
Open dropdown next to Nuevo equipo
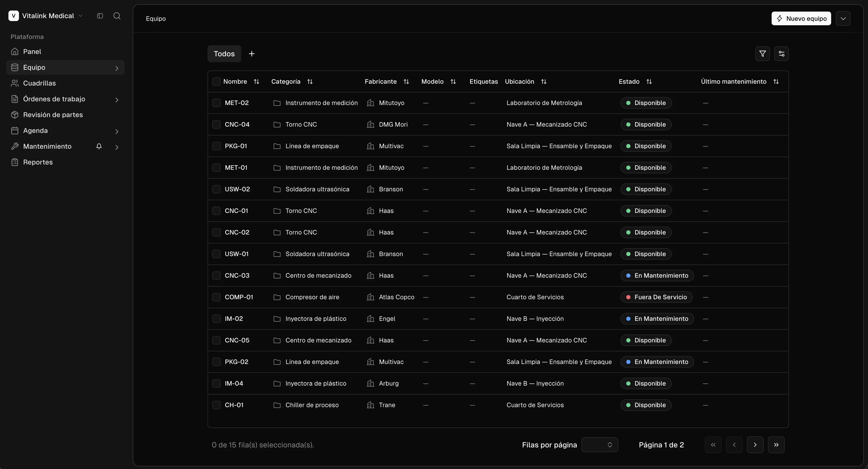coord(843,18)
